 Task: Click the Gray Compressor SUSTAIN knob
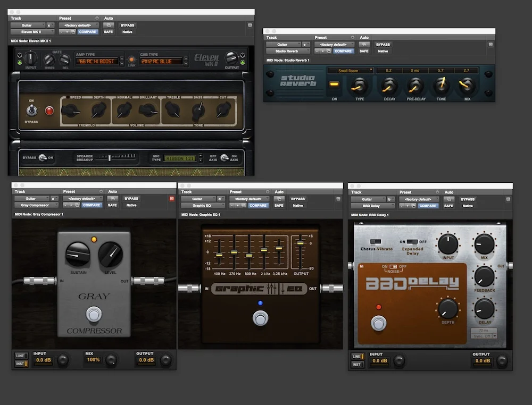point(78,255)
